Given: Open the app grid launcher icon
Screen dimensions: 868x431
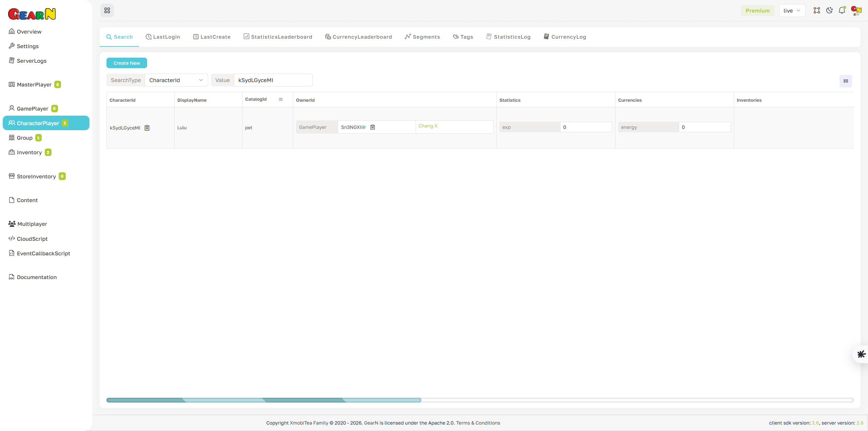Looking at the screenshot, I should point(107,10).
